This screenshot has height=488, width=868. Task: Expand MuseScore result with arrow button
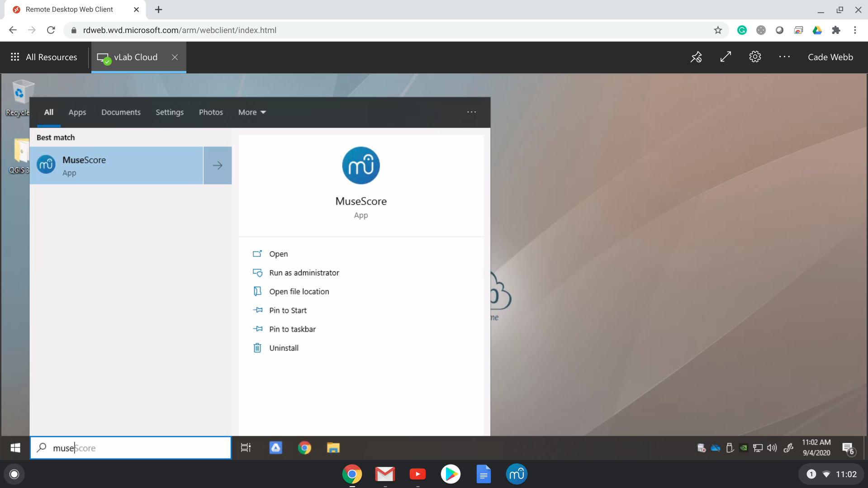tap(218, 166)
